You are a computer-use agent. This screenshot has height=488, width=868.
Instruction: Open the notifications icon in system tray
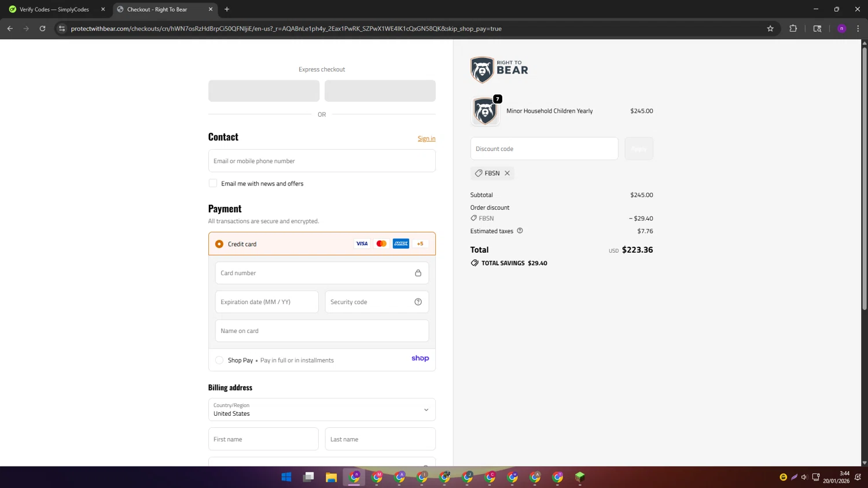[858, 477]
